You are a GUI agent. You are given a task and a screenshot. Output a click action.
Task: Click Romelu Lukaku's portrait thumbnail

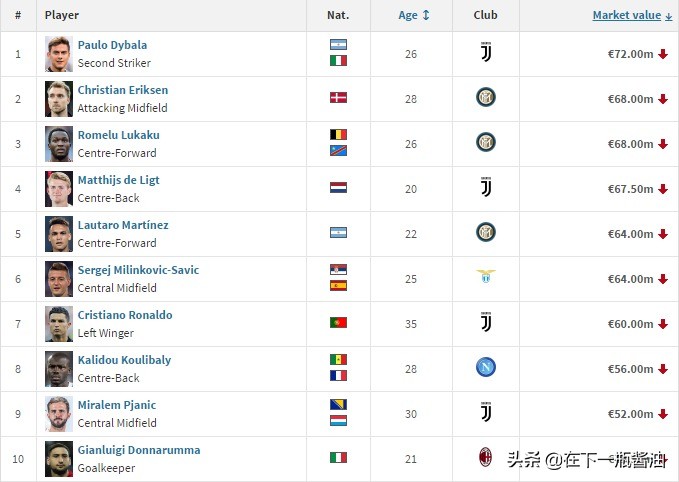(x=59, y=143)
